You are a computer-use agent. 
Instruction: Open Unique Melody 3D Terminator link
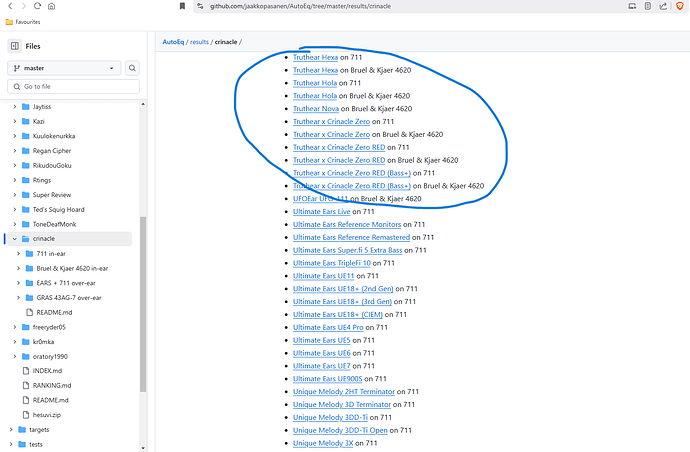pos(342,404)
